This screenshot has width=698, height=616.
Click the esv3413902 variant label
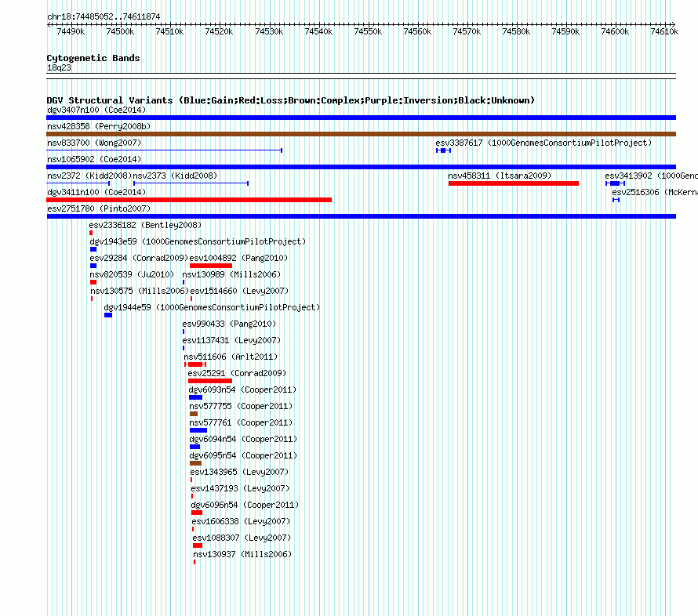651,176
